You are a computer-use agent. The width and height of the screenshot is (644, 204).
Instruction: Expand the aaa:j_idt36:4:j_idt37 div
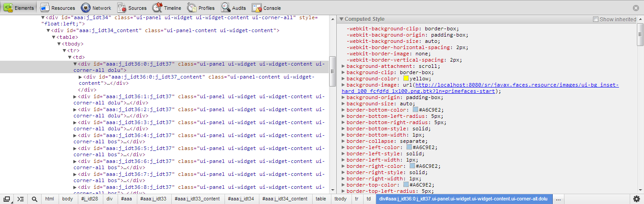coord(75,135)
